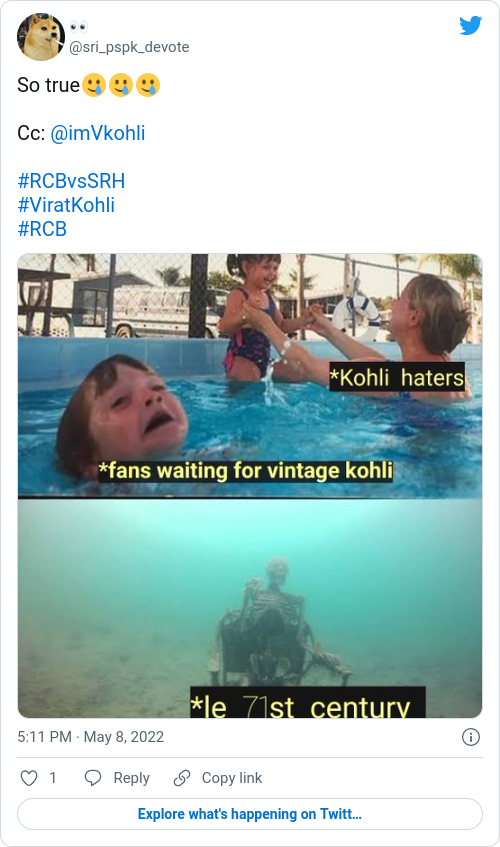Click the Copy link text

[232, 778]
